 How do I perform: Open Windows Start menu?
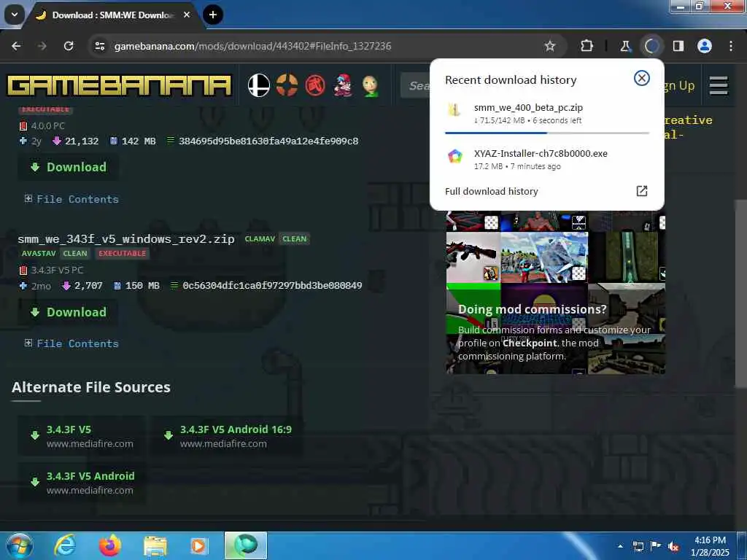click(x=18, y=545)
